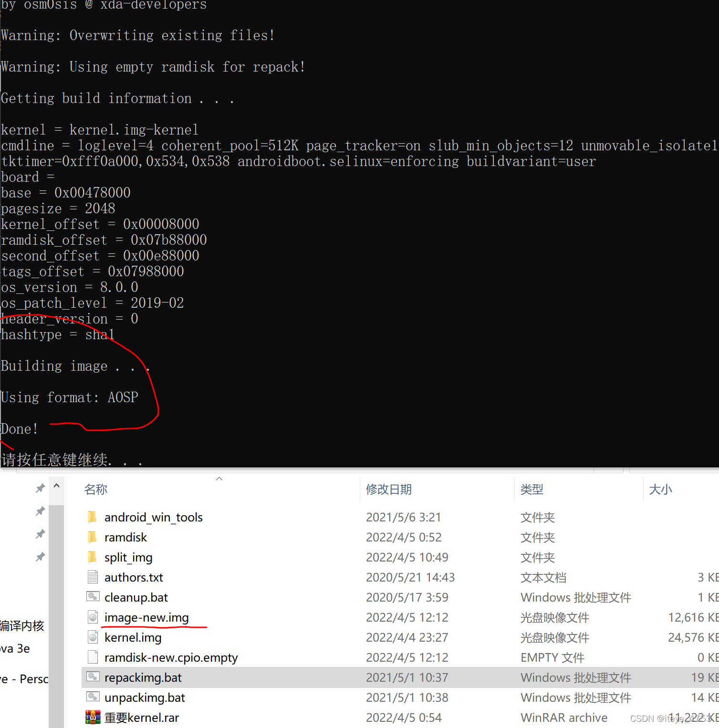Screen dimensions: 719x728
Task: Click the navigation pane scroll-up arrow
Action: click(x=56, y=486)
